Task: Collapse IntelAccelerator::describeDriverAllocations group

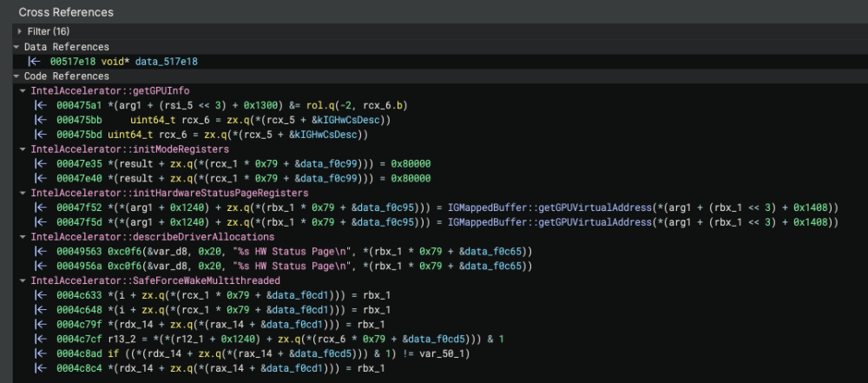Action: tap(23, 237)
